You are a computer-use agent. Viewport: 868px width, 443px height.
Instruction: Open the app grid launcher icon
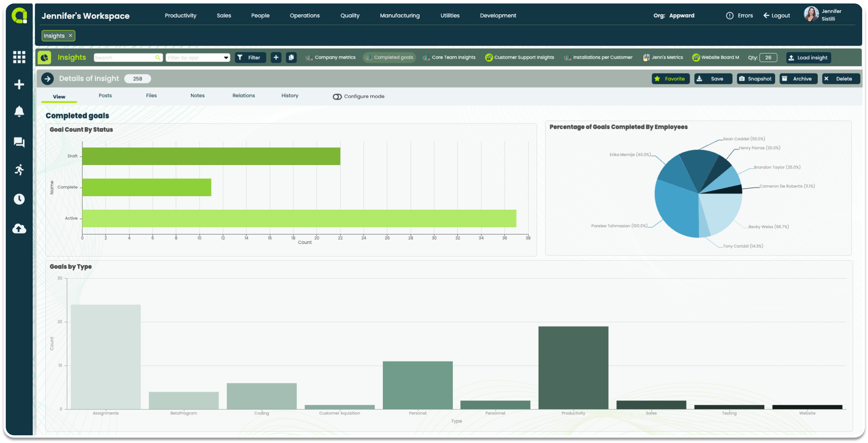[x=19, y=57]
